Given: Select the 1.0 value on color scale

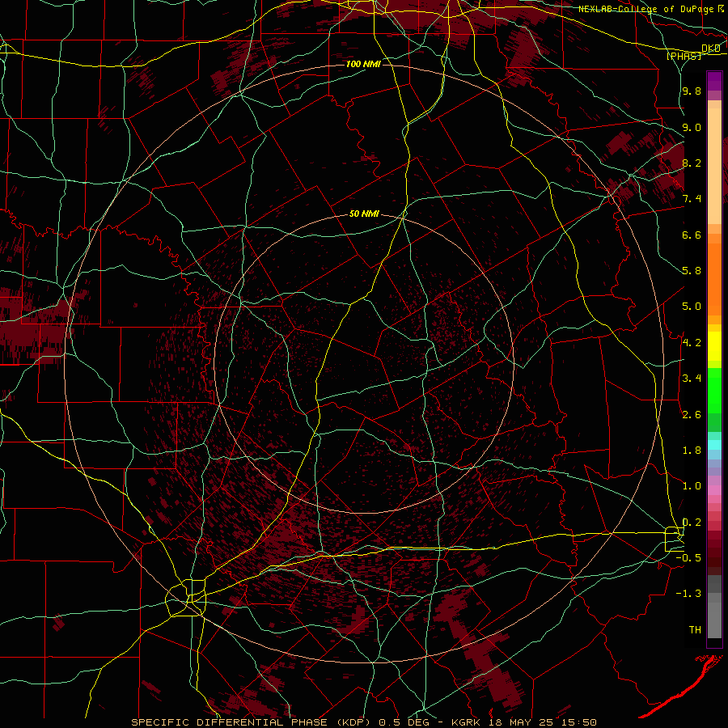Looking at the screenshot, I should 692,486.
